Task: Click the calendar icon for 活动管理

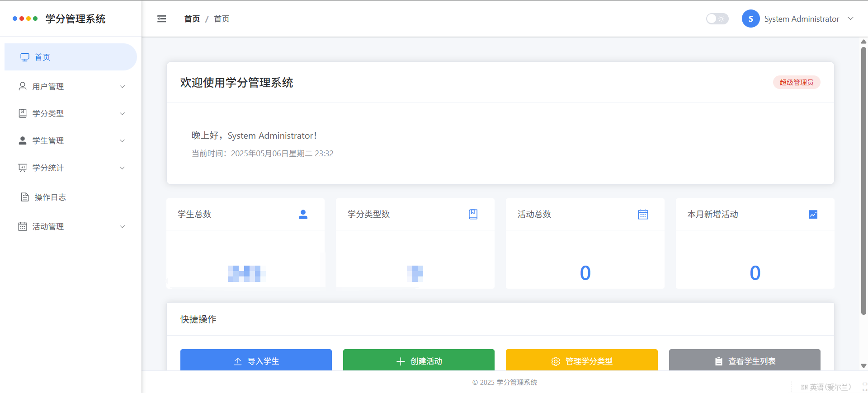Action: tap(23, 226)
